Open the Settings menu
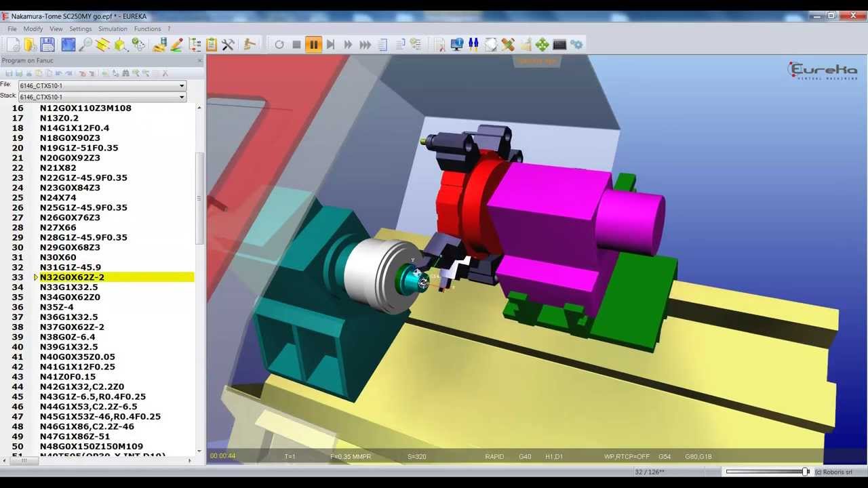The width and height of the screenshot is (868, 488). point(80,29)
